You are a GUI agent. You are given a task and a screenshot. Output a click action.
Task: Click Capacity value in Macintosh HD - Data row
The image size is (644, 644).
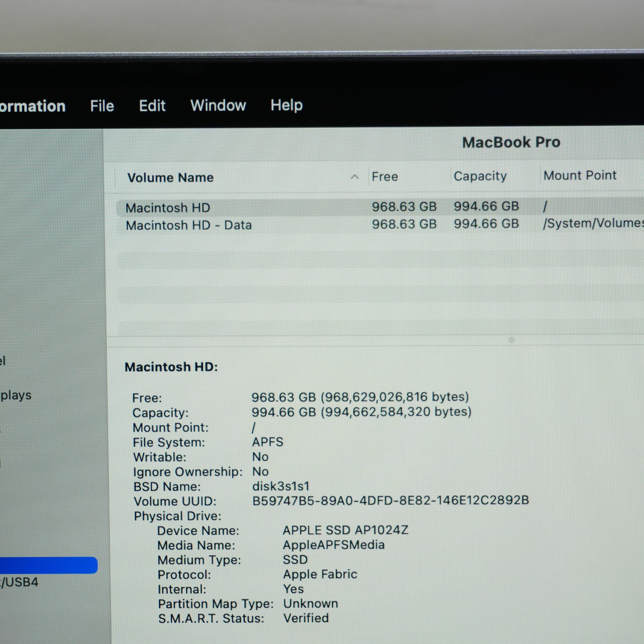pos(486,224)
